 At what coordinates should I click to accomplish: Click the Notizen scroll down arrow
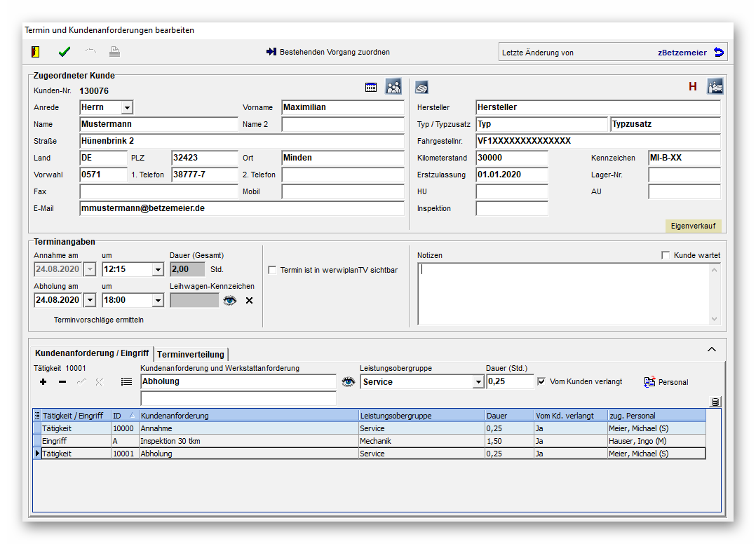(x=714, y=319)
